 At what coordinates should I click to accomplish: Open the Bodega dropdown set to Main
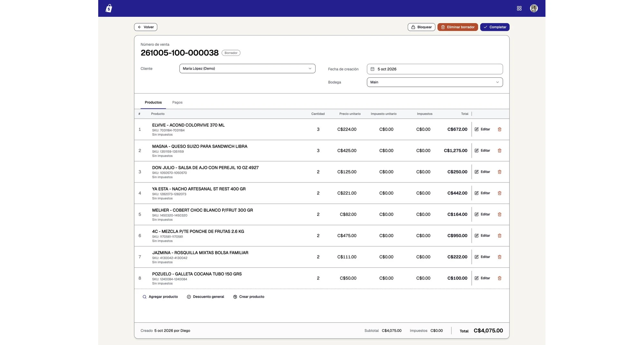coord(435,82)
